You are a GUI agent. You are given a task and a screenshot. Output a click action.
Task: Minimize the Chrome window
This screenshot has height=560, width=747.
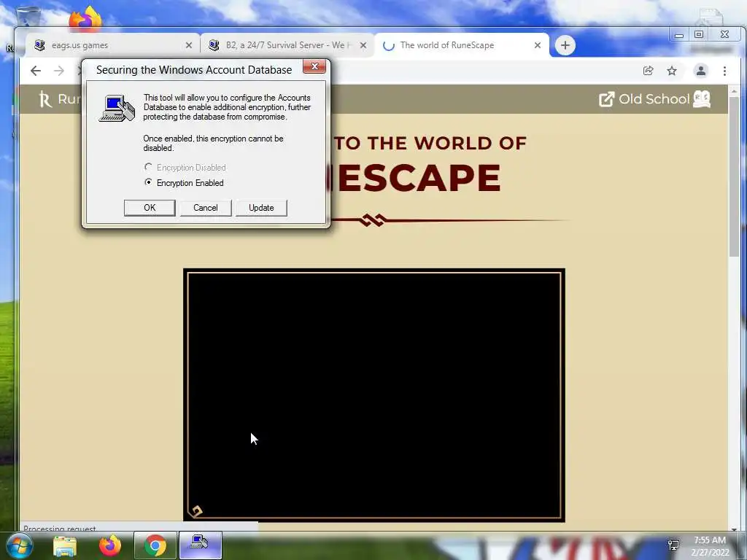coord(679,35)
